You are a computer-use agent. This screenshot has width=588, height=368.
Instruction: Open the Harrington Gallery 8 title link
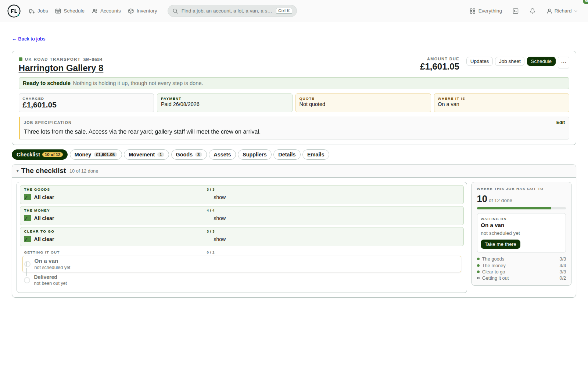(x=61, y=68)
